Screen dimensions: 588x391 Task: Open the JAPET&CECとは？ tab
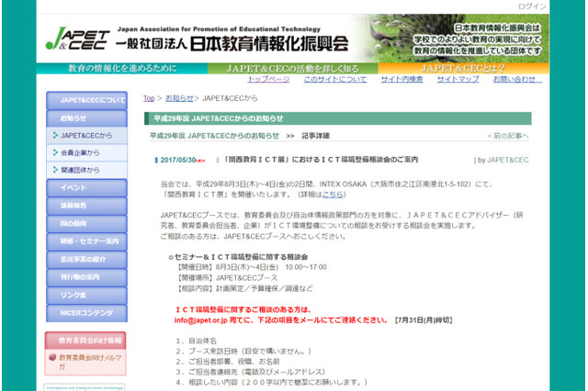(x=463, y=68)
